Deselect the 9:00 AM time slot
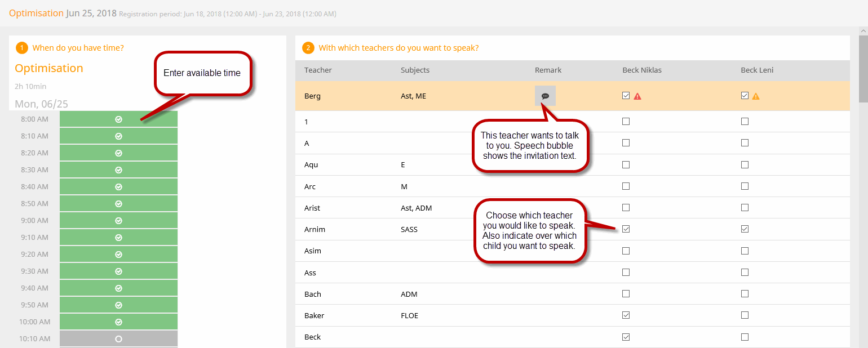 click(x=118, y=220)
